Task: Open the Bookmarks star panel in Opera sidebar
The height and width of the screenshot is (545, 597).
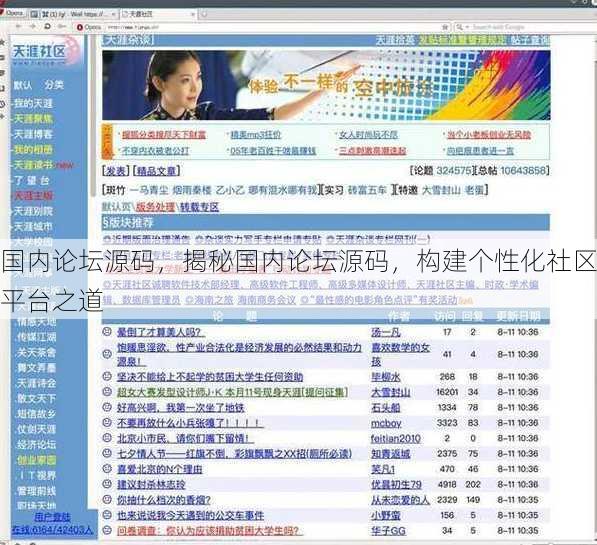Action: pos(2,42)
